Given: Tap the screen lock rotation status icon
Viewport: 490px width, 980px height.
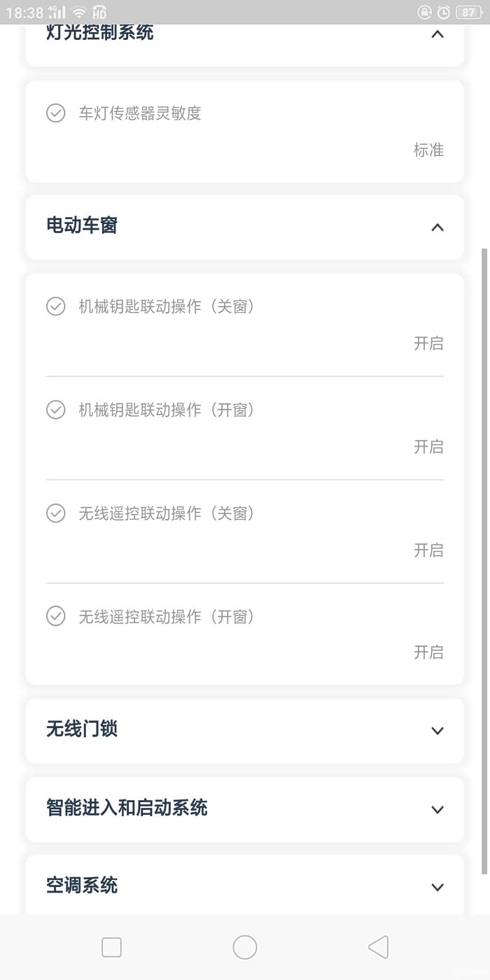Looking at the screenshot, I should coord(424,12).
